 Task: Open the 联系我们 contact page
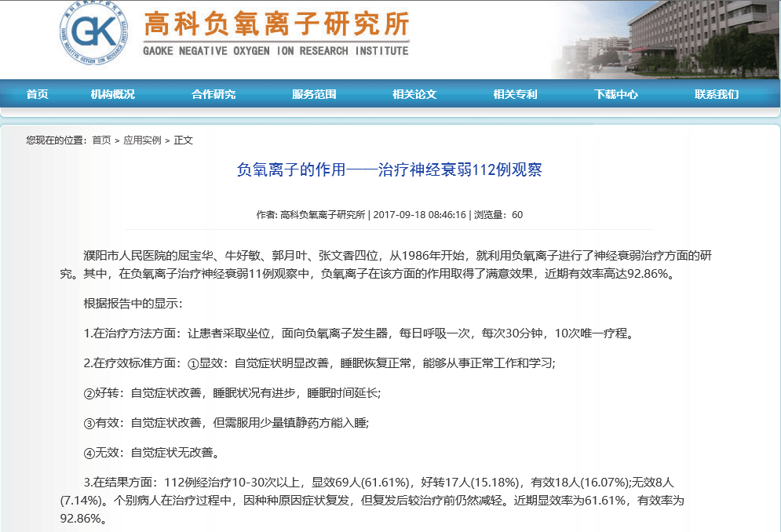click(718, 93)
